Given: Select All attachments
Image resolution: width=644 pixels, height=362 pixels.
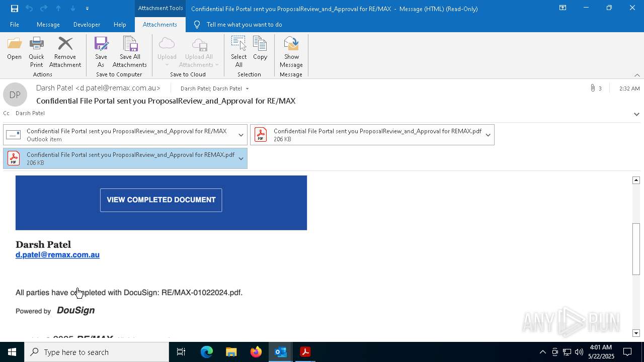Looking at the screenshot, I should (x=239, y=52).
